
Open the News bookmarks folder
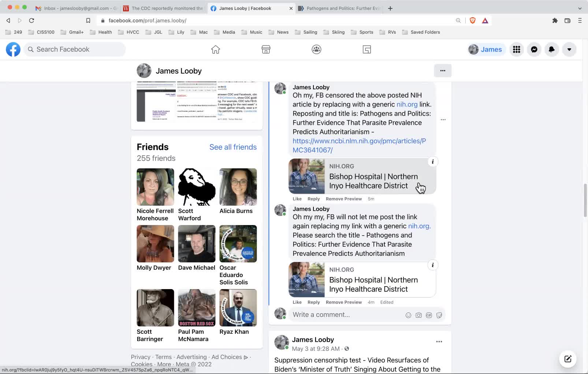tap(279, 32)
